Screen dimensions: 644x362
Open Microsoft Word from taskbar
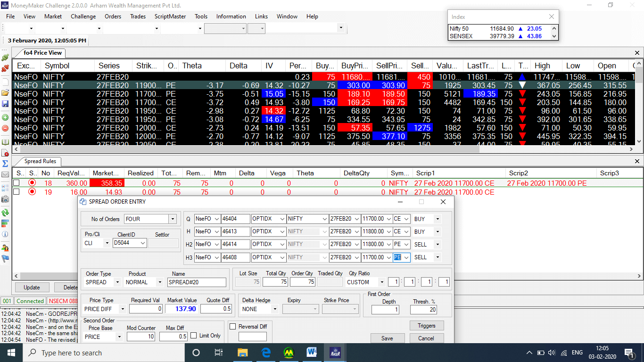(312, 353)
